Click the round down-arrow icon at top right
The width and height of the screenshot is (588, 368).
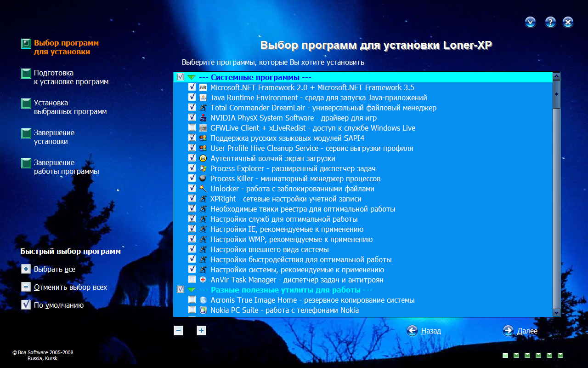(531, 22)
